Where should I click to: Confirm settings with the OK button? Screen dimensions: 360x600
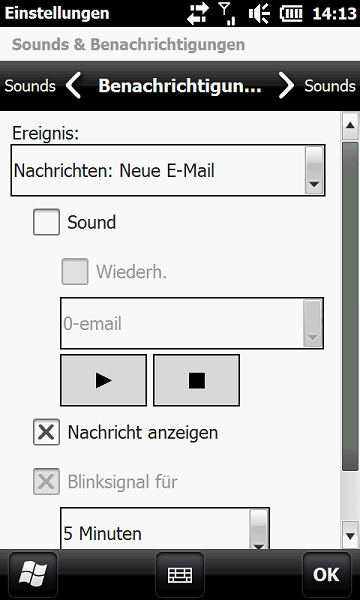pyautogui.click(x=326, y=575)
